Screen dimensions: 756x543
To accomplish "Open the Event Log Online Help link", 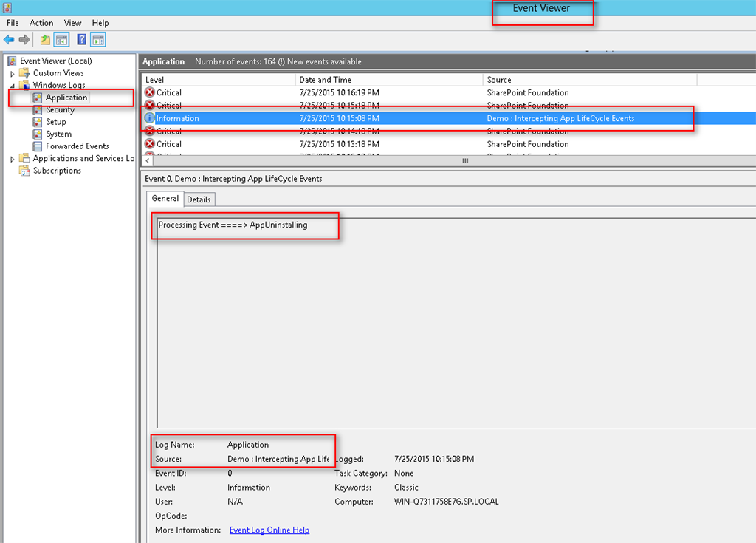I will [269, 530].
